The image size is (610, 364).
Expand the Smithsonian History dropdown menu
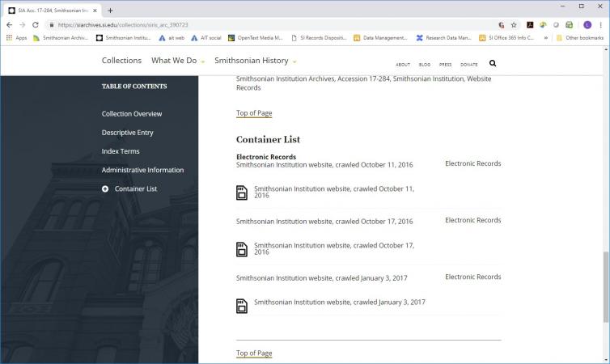click(x=256, y=61)
